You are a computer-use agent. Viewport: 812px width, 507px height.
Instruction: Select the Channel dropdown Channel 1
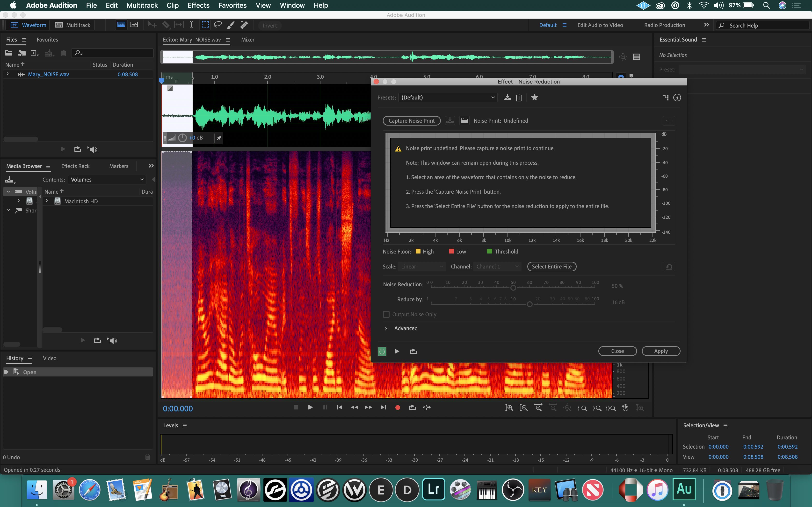click(x=496, y=266)
